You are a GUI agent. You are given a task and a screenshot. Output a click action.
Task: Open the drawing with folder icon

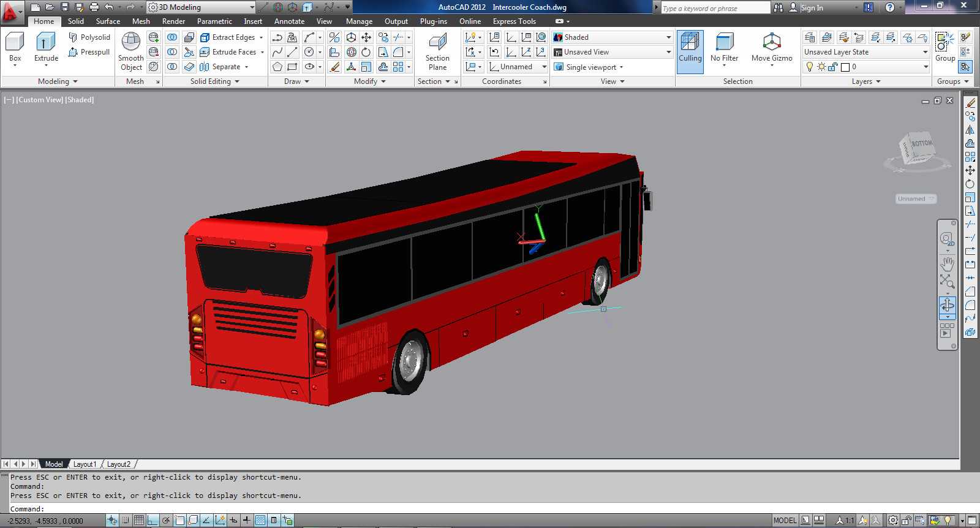50,7
